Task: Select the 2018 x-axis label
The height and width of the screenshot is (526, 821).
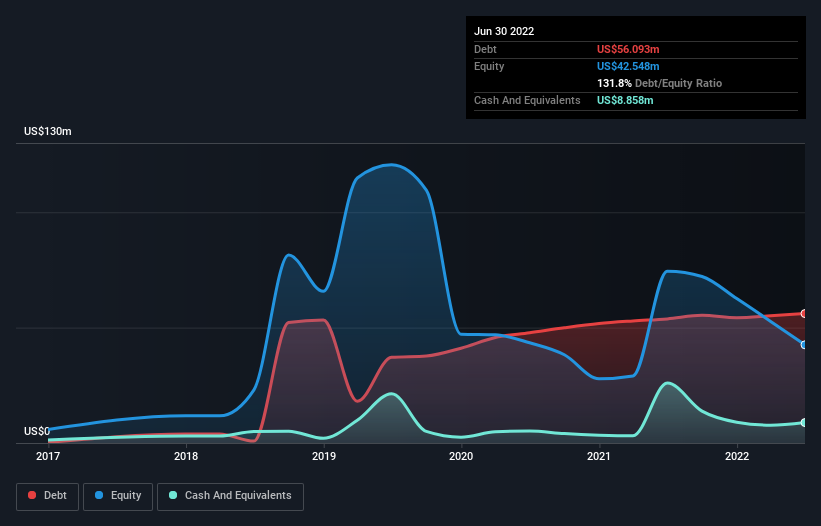Action: pos(186,456)
